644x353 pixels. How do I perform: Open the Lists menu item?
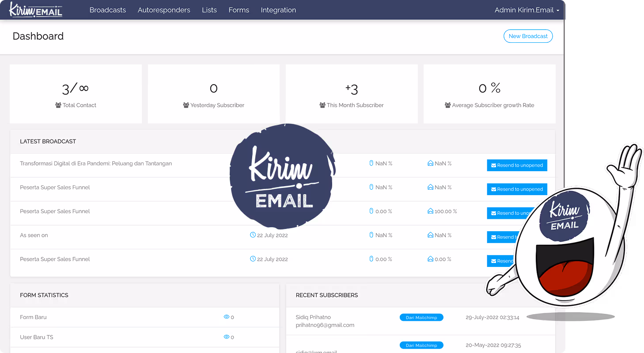[209, 10]
